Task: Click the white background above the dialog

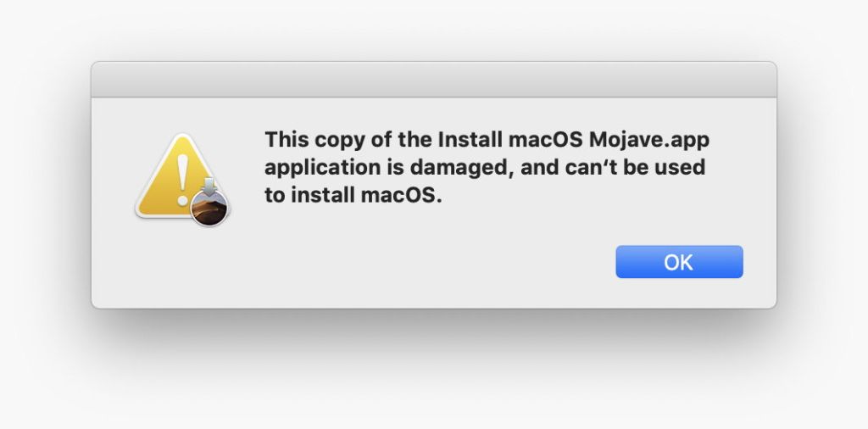Action: tap(433, 30)
